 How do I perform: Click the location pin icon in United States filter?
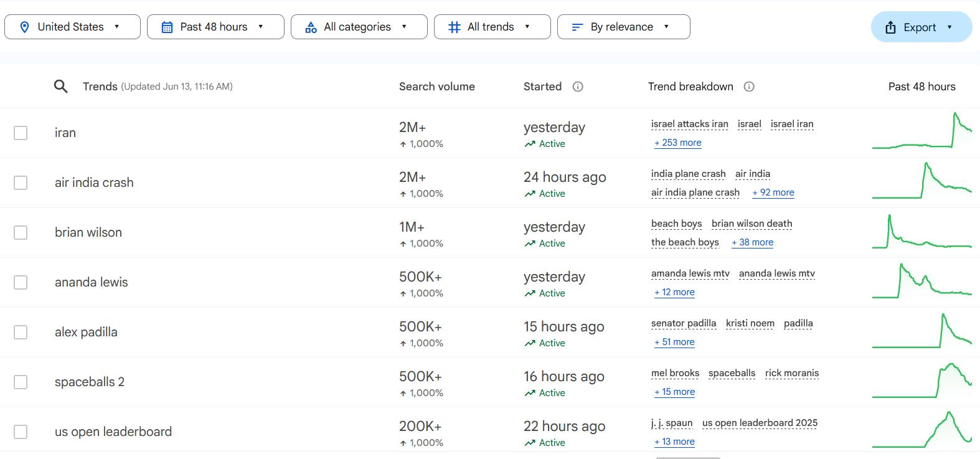point(24,27)
